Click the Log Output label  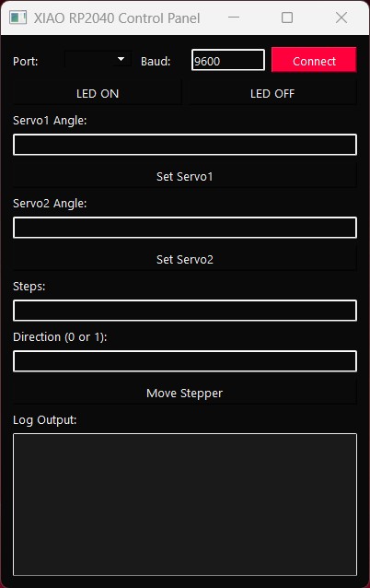point(44,419)
